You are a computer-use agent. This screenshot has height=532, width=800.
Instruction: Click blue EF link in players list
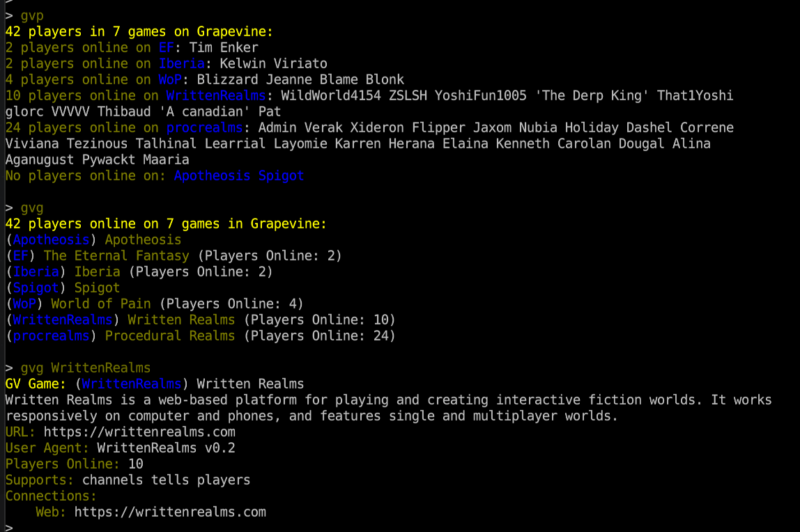pos(167,47)
